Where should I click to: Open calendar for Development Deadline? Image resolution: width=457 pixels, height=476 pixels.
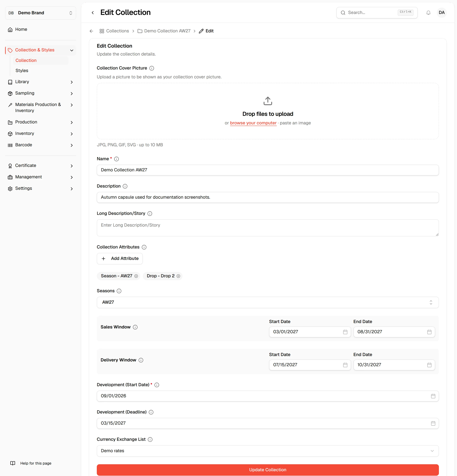point(433,423)
